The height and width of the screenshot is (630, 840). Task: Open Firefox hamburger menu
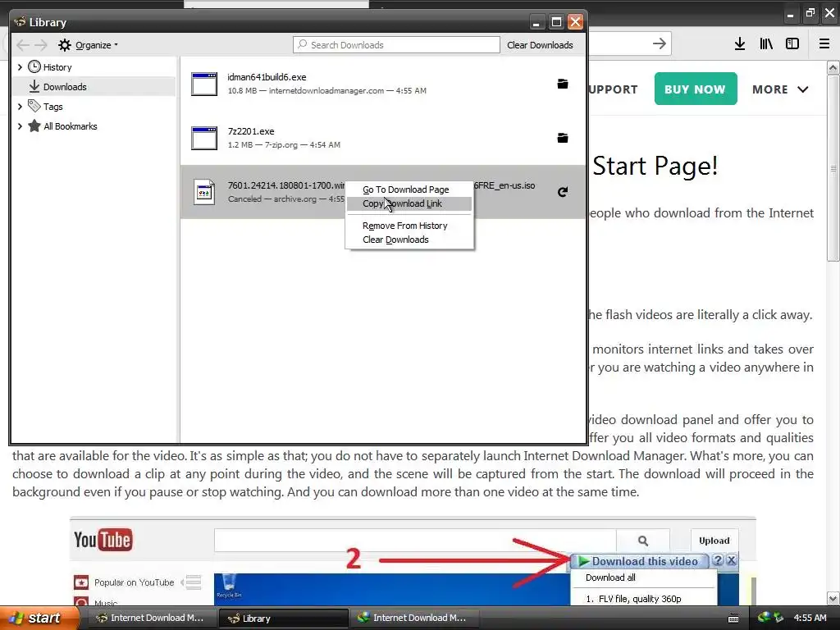coord(824,44)
